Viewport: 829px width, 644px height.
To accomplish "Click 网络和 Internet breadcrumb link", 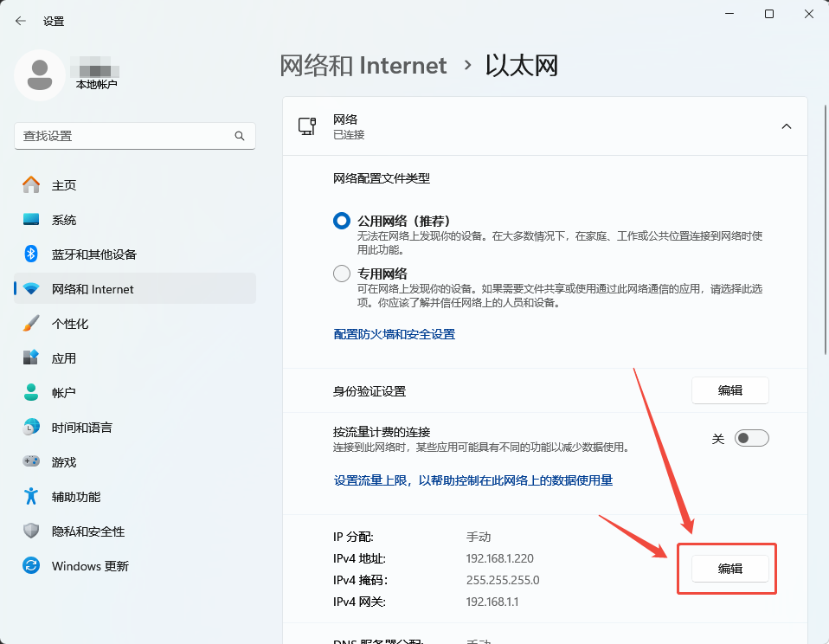I will coord(363,66).
